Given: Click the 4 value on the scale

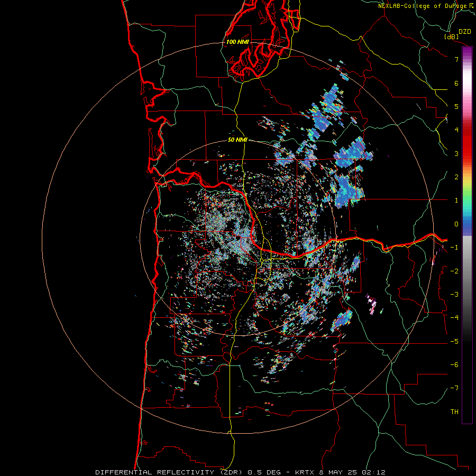Looking at the screenshot, I should pyautogui.click(x=456, y=130).
